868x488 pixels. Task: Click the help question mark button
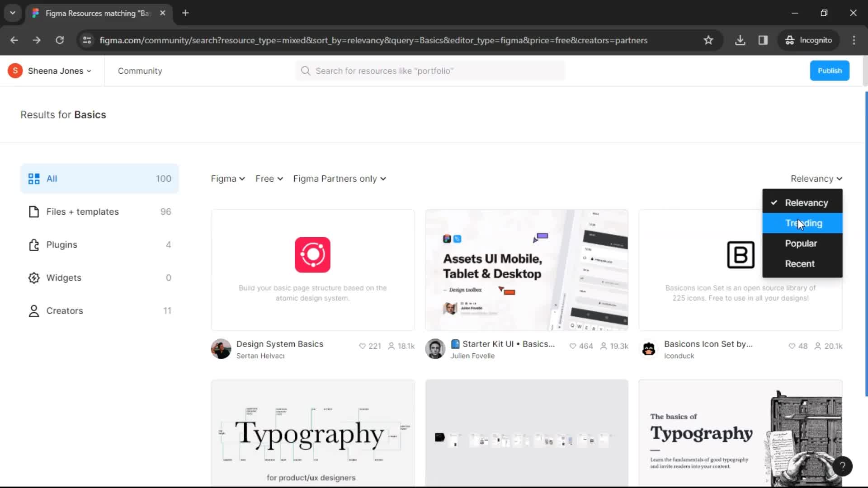843,466
